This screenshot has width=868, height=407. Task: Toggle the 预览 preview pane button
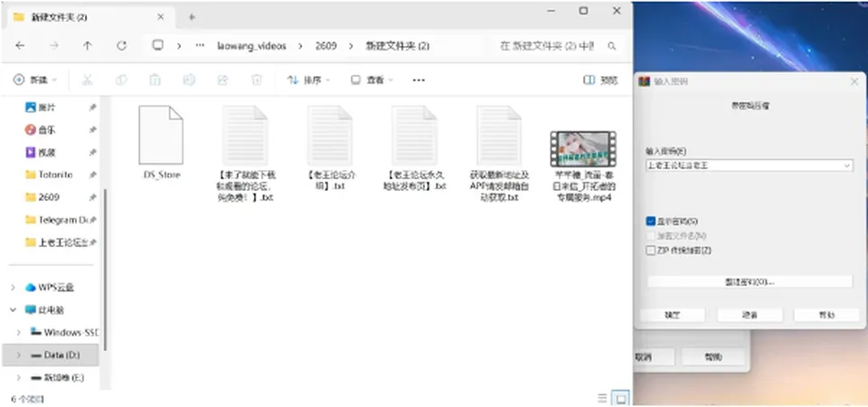(600, 80)
